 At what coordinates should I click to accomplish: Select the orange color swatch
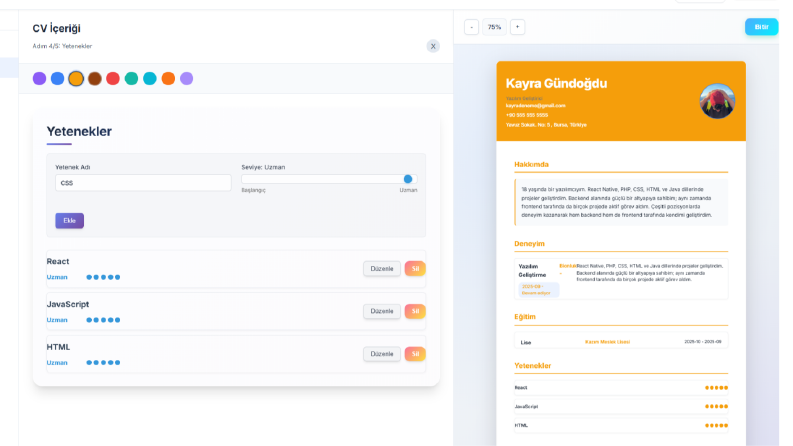[168, 78]
